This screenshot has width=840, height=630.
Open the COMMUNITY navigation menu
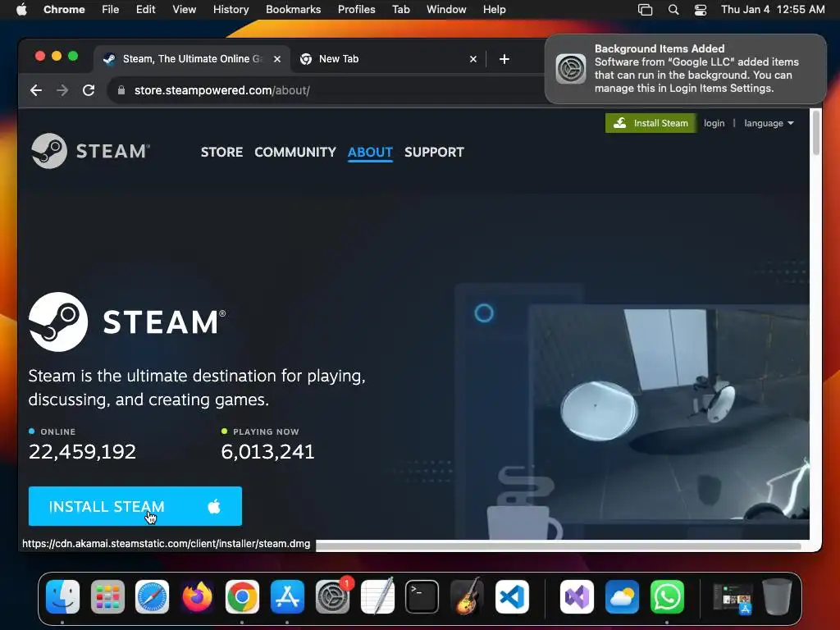pos(295,152)
